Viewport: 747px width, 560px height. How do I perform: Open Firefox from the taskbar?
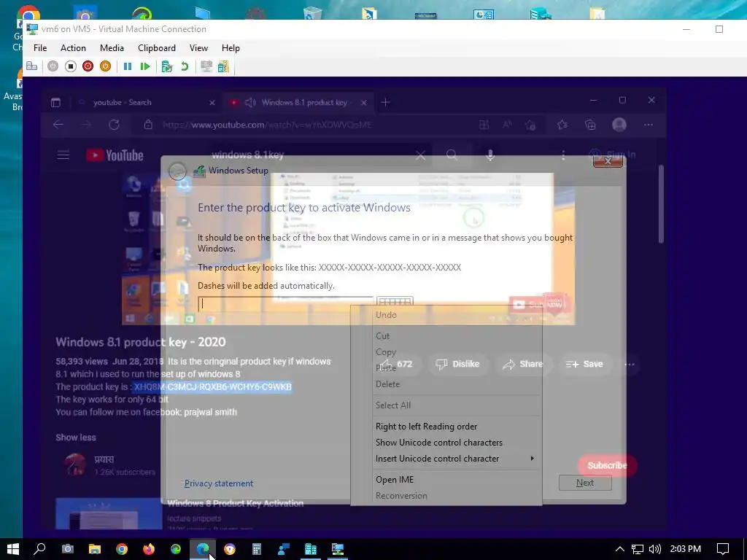tap(149, 549)
